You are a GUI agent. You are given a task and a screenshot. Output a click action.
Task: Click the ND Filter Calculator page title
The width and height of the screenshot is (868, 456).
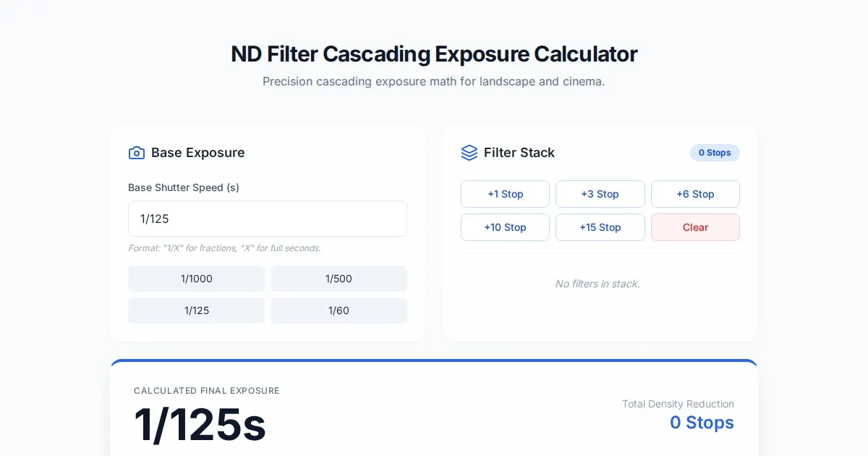[434, 54]
